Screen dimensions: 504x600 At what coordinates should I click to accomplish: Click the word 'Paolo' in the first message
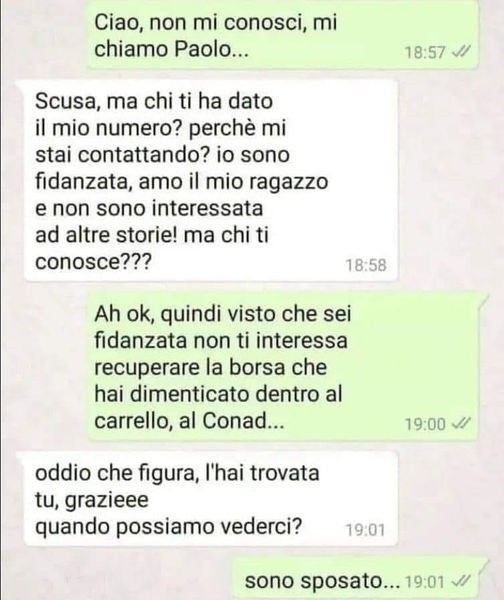click(x=202, y=49)
